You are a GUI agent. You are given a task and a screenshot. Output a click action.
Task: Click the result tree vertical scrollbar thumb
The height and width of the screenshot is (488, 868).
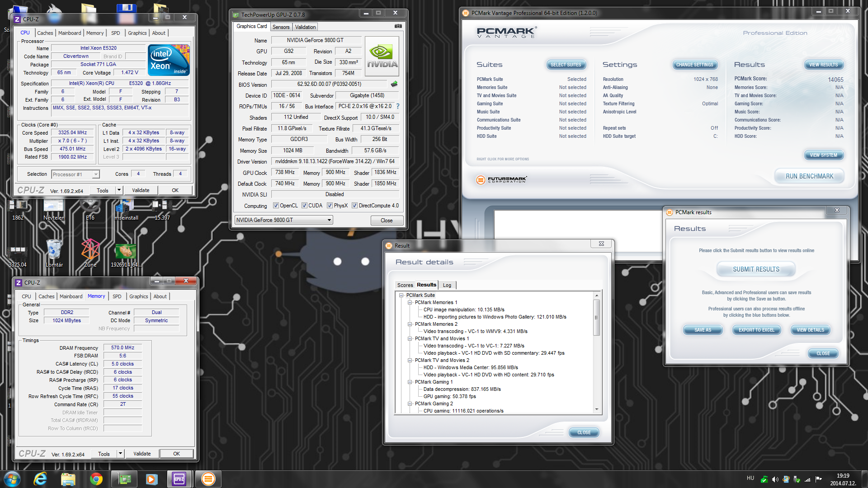tap(597, 317)
